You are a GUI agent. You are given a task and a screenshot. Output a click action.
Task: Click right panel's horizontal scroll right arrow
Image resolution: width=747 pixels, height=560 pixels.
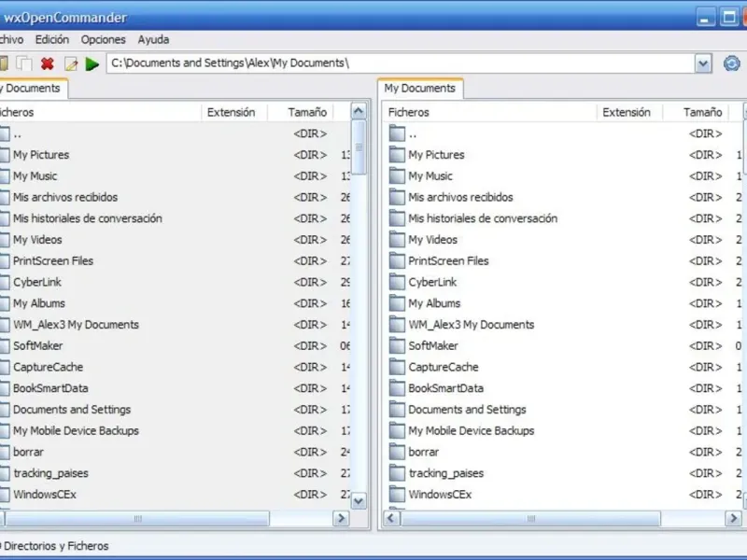point(733,518)
